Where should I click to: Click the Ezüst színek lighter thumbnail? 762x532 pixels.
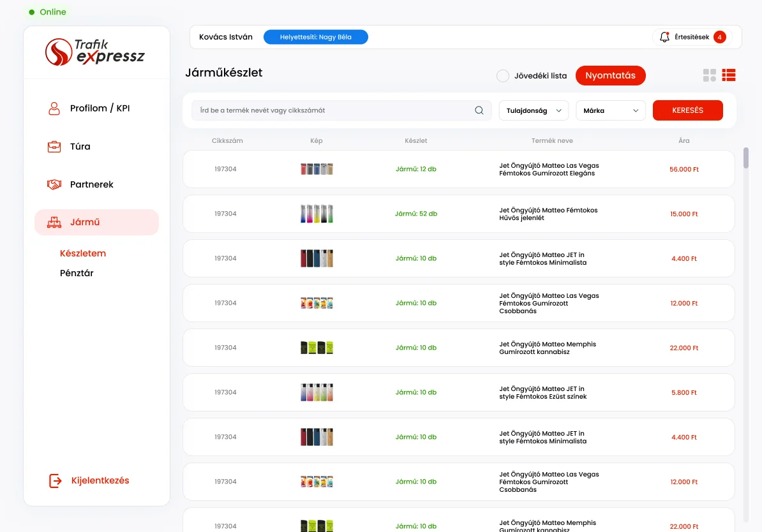(317, 392)
